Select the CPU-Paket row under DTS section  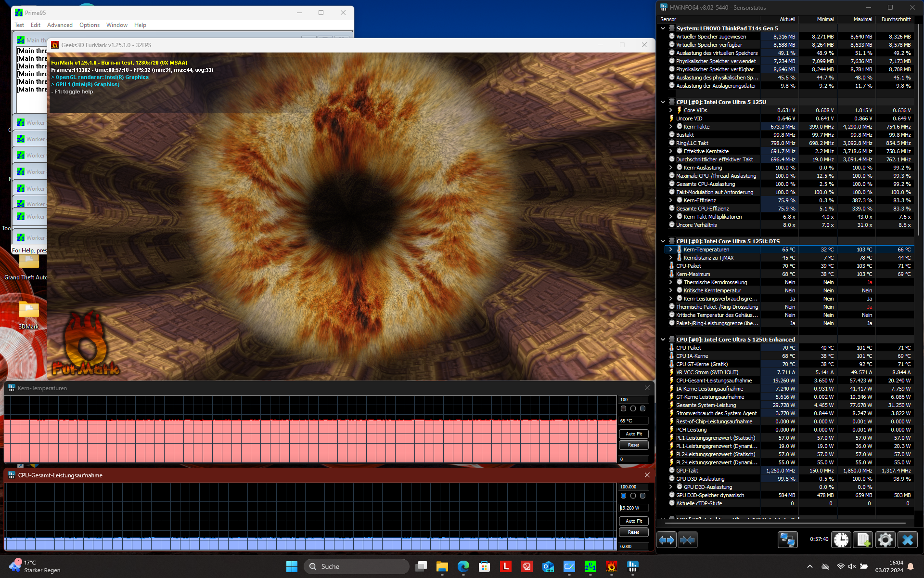click(x=789, y=266)
